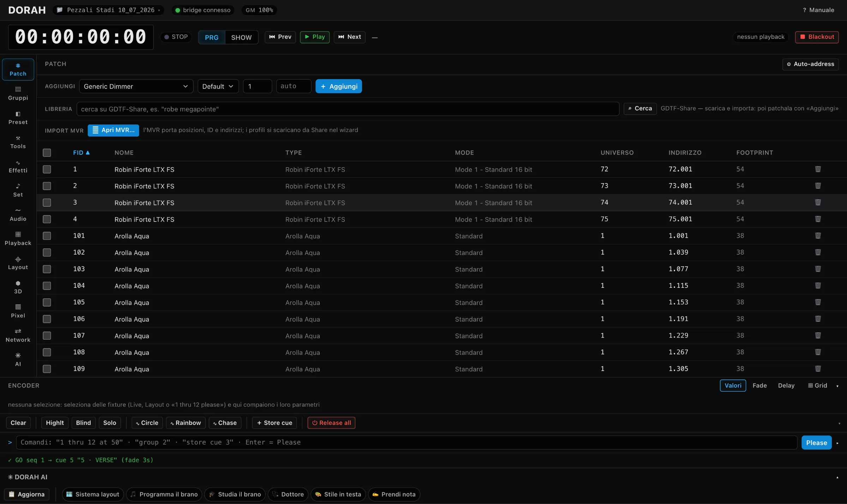Click the fixture quantity field showing 1
Image resolution: width=847 pixels, height=504 pixels.
[257, 86]
